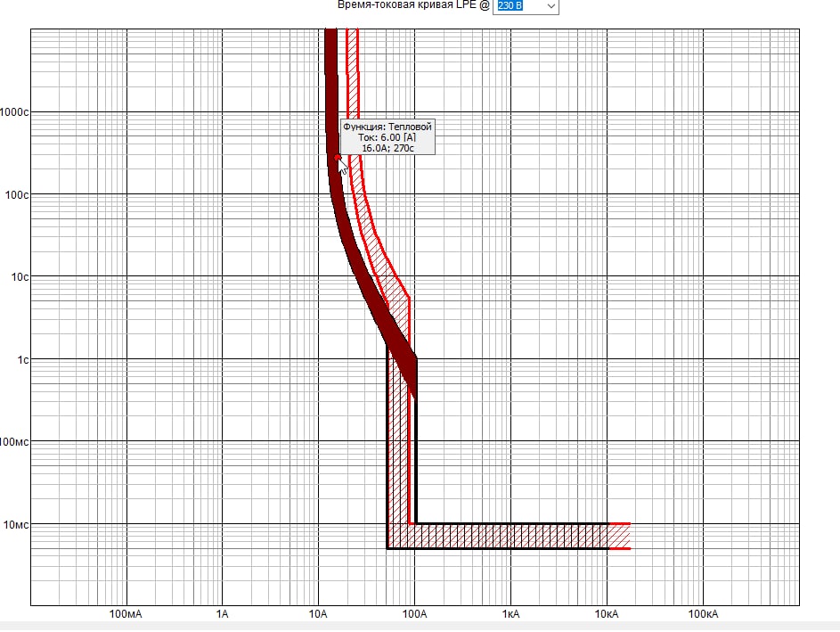840x632 pixels.
Task: Click the 1000c time axis label
Action: (14, 112)
